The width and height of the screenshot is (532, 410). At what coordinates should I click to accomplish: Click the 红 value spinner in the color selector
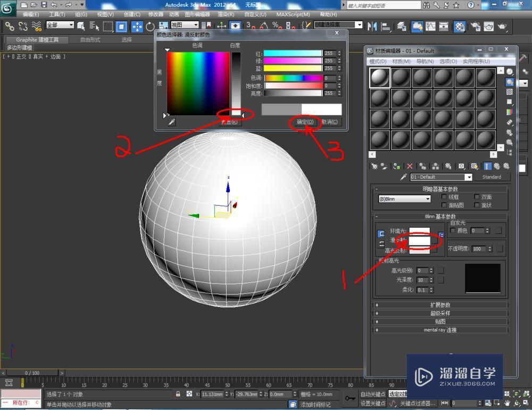click(x=339, y=53)
